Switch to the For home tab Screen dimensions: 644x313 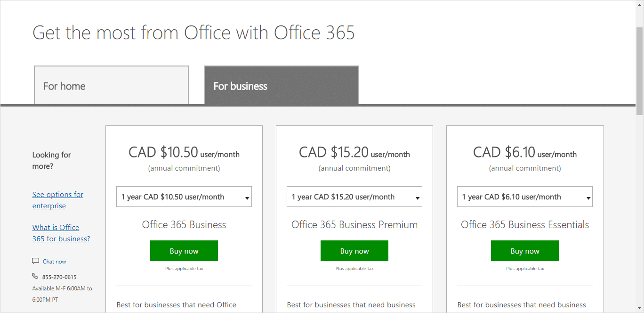pos(112,85)
